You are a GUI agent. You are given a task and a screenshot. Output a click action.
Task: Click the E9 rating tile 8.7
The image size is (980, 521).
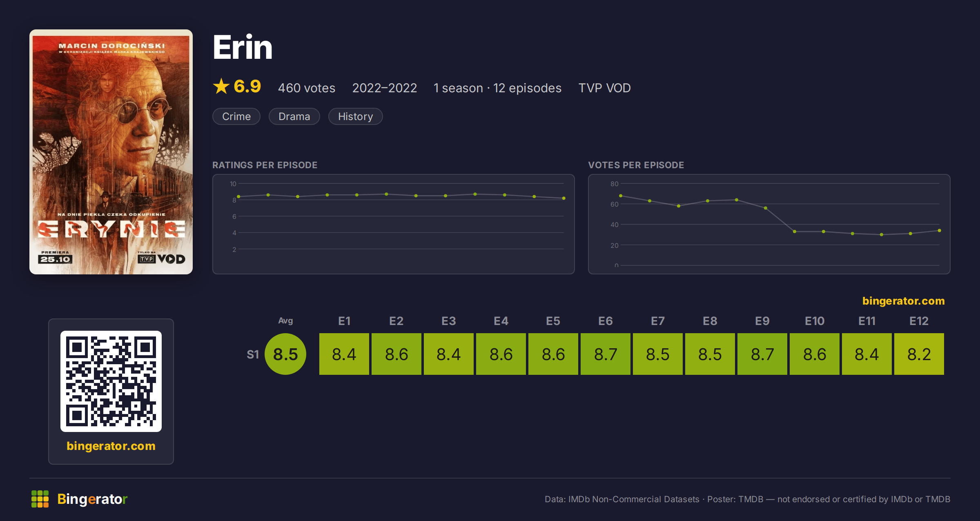click(x=762, y=354)
